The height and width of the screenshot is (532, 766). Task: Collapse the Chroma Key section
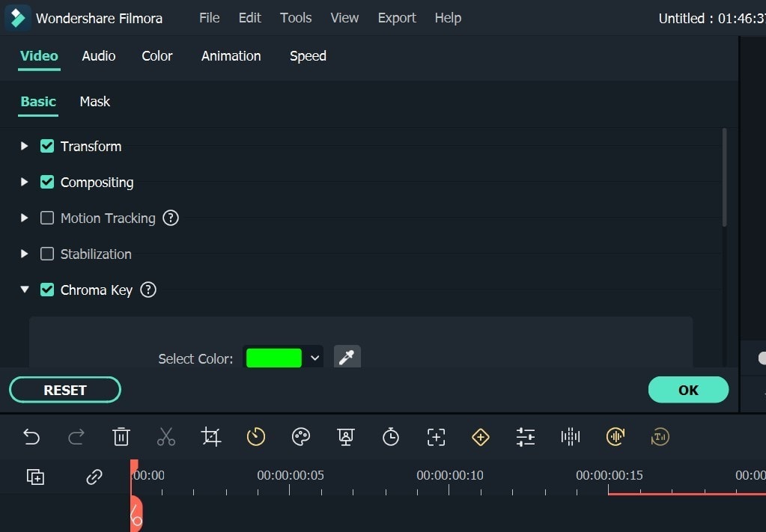coord(25,290)
